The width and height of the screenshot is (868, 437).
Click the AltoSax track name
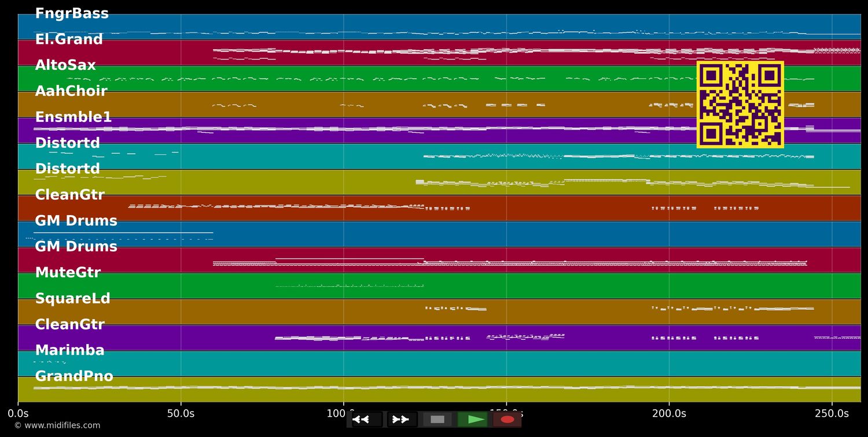[65, 65]
